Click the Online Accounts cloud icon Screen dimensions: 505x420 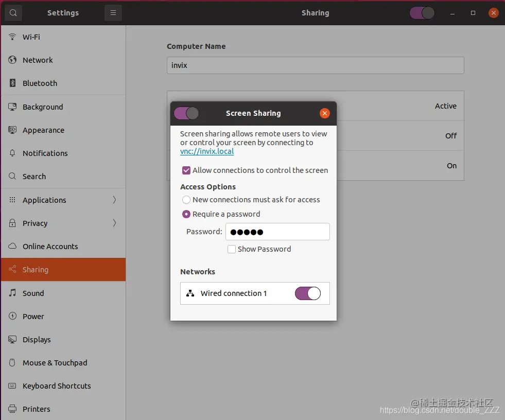(x=12, y=246)
